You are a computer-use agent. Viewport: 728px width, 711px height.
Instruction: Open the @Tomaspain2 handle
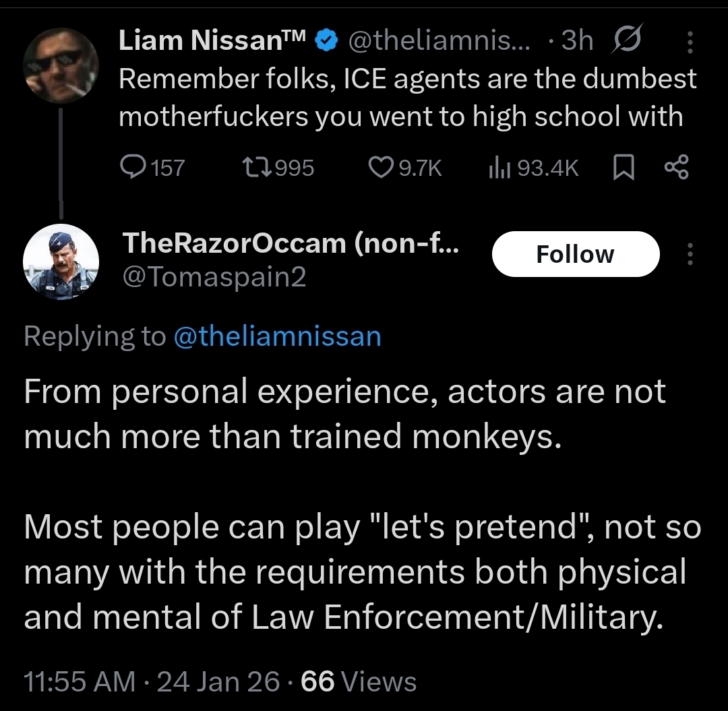pyautogui.click(x=214, y=277)
